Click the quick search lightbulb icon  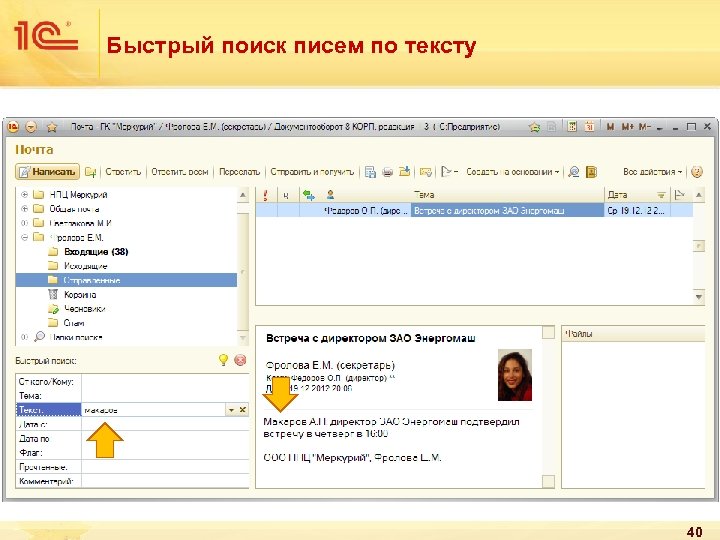pyautogui.click(x=223, y=360)
